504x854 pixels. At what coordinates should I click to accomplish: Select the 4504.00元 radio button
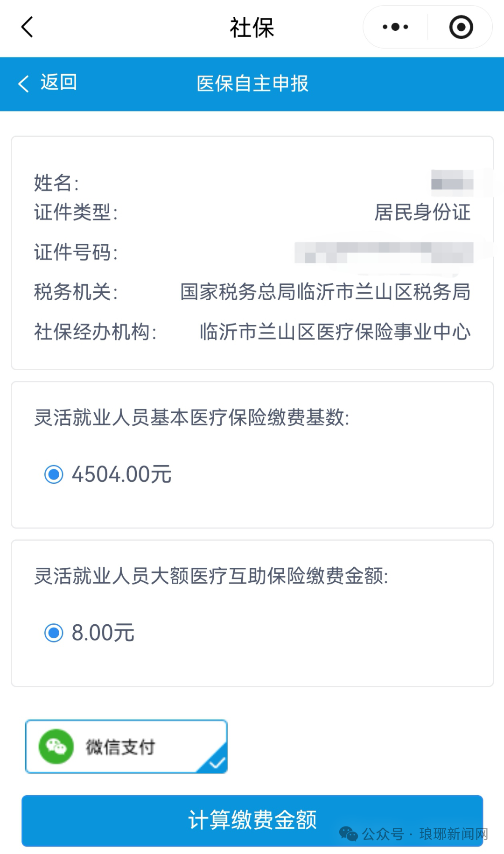click(54, 474)
